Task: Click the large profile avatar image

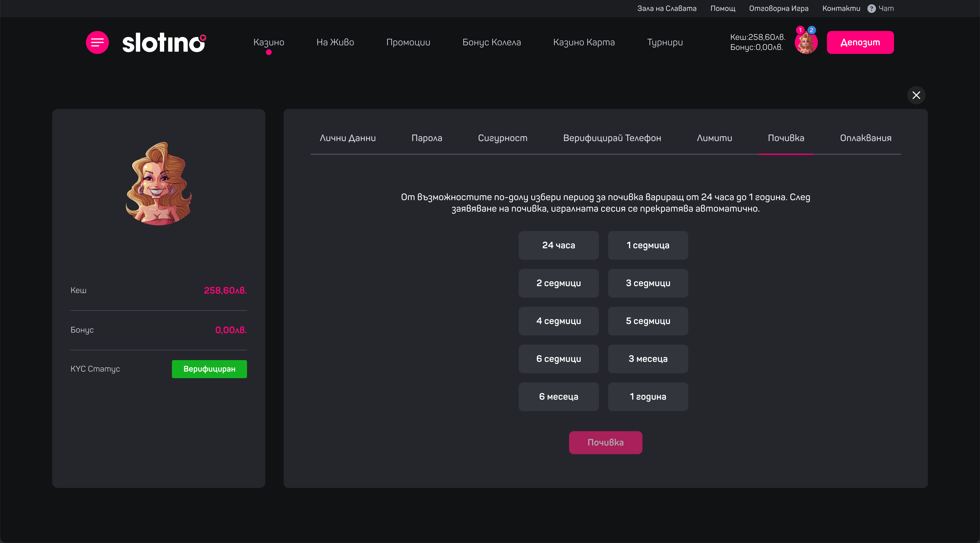Action: click(x=159, y=184)
